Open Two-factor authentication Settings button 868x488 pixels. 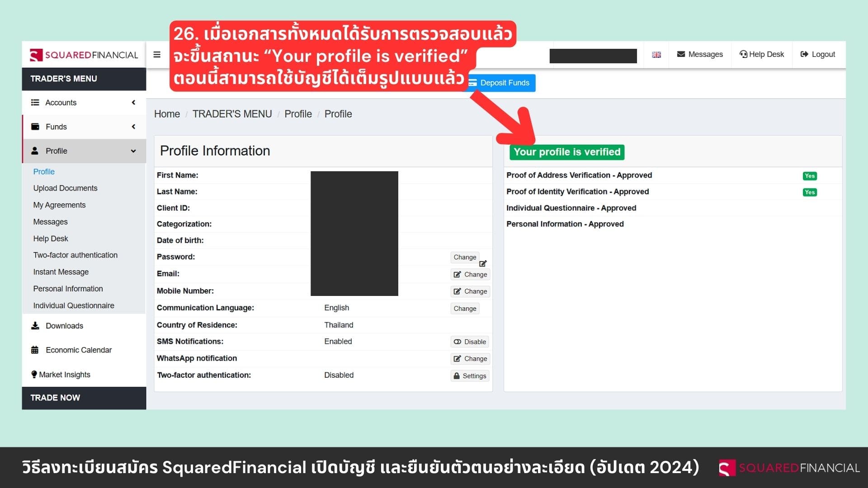click(470, 376)
